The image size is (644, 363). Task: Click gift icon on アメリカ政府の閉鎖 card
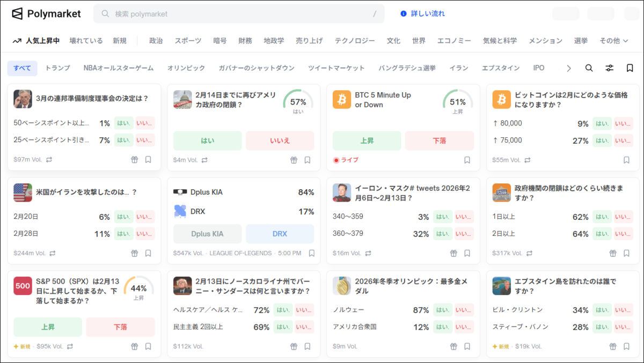click(x=294, y=160)
